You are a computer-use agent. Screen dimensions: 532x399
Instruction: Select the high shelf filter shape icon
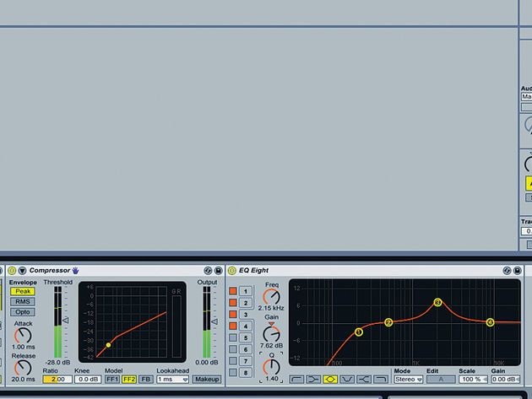point(364,380)
